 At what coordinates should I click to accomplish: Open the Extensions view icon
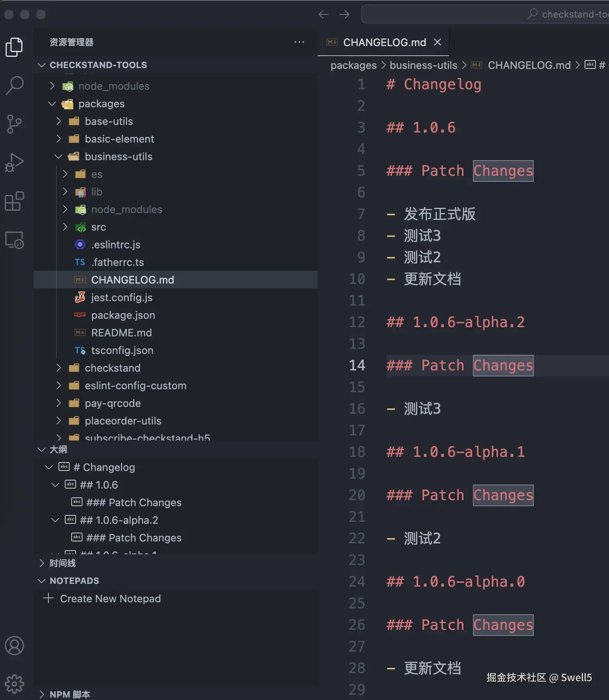(14, 201)
